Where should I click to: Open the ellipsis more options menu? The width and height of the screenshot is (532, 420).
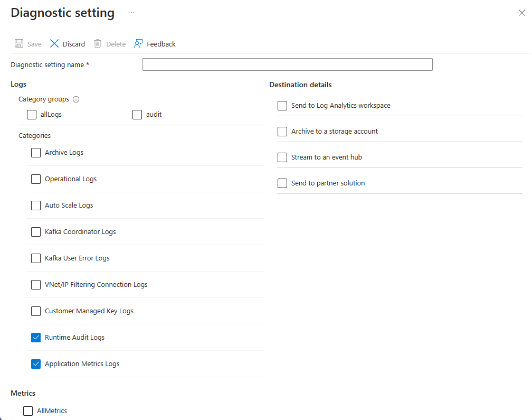pyautogui.click(x=131, y=13)
